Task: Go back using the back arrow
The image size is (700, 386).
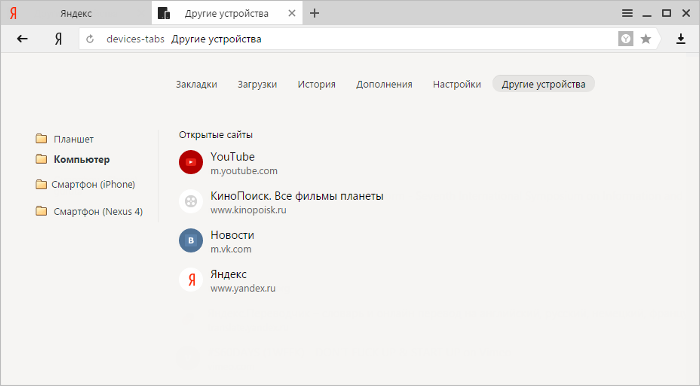Action: [22, 39]
